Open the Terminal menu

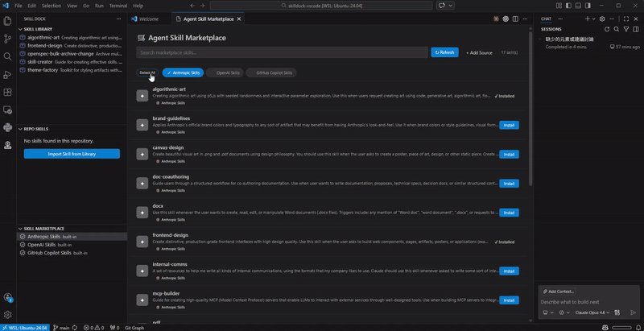point(118,6)
